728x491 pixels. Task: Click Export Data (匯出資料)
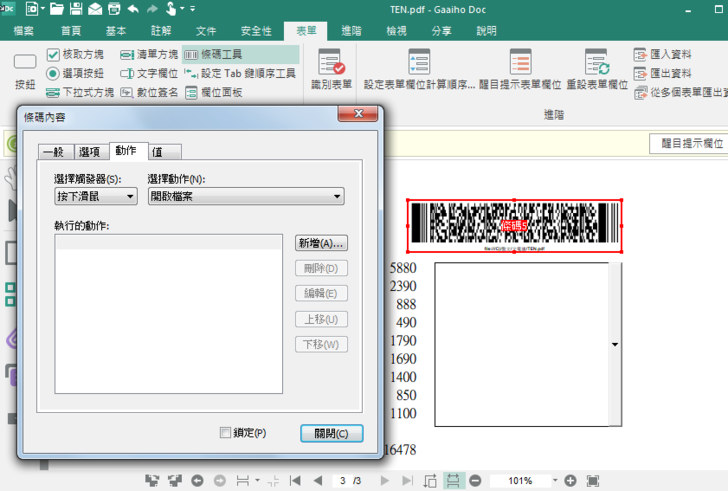pyautogui.click(x=663, y=73)
